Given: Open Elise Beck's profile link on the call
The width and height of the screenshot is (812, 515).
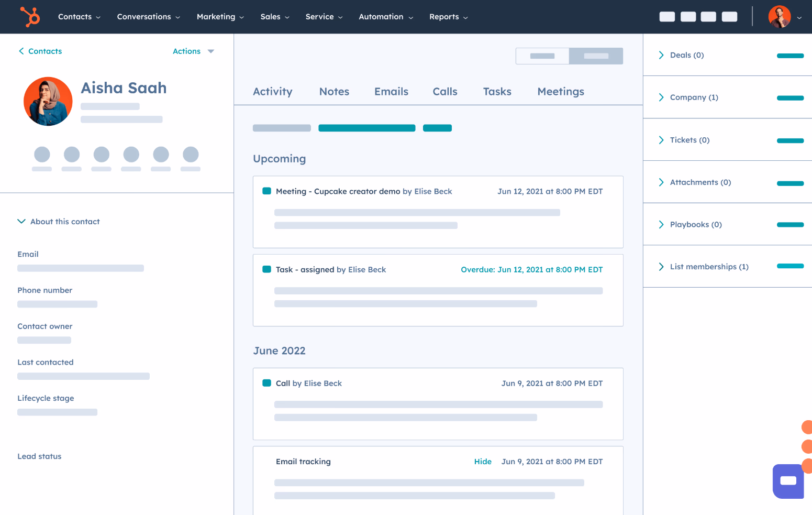Looking at the screenshot, I should [322, 383].
